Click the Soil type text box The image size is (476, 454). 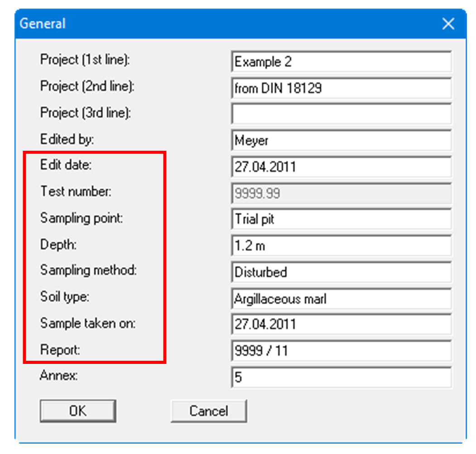(341, 298)
